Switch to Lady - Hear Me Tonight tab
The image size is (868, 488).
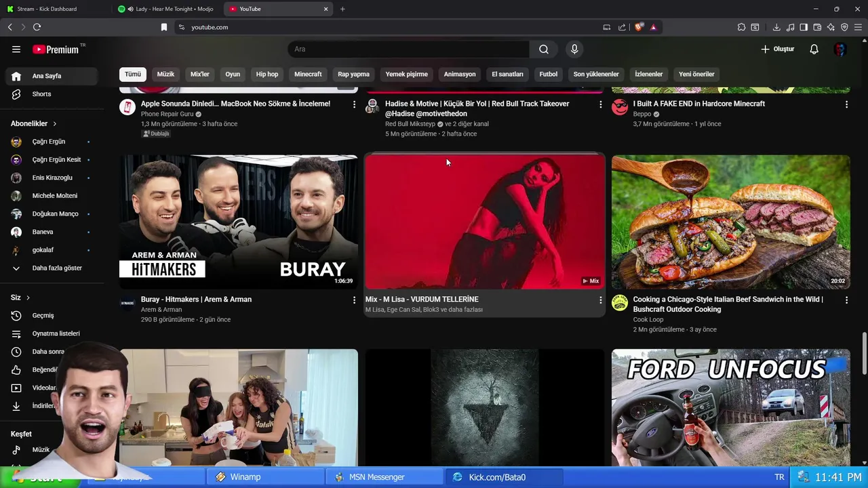[x=168, y=9]
